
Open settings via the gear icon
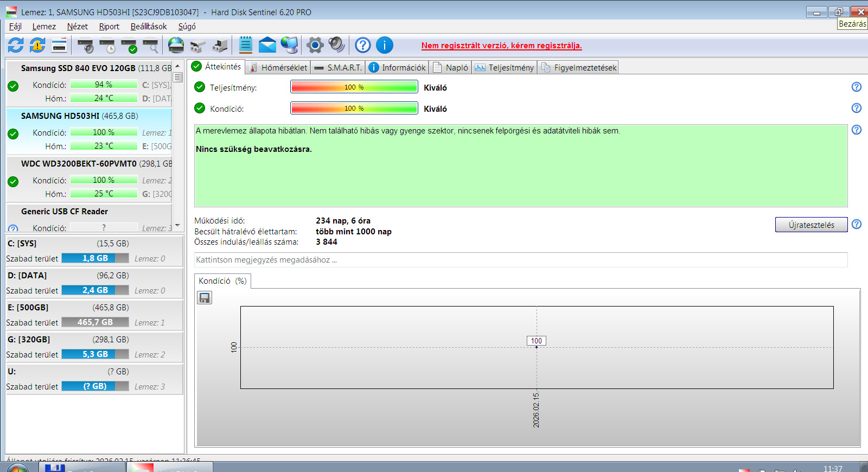[315, 45]
